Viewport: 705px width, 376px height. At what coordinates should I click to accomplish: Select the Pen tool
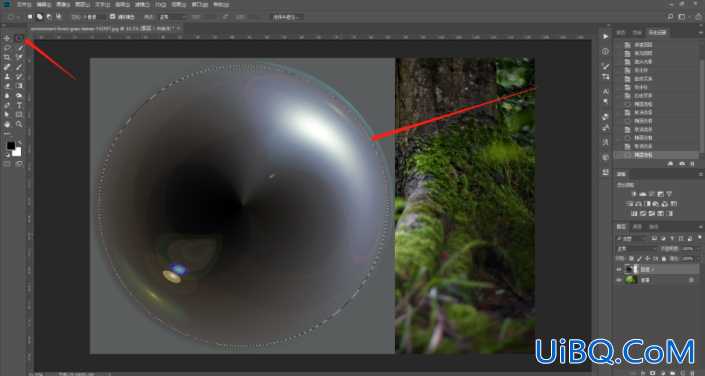pos(7,105)
